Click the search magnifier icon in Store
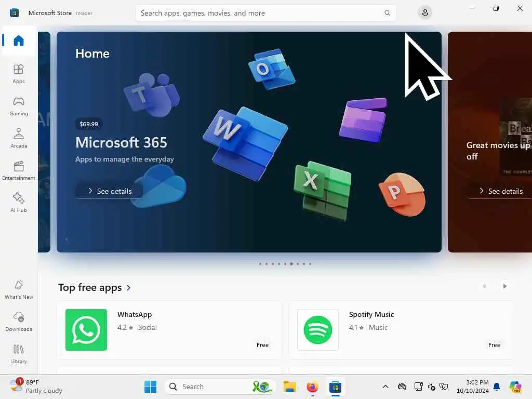532x399 pixels. [x=387, y=13]
